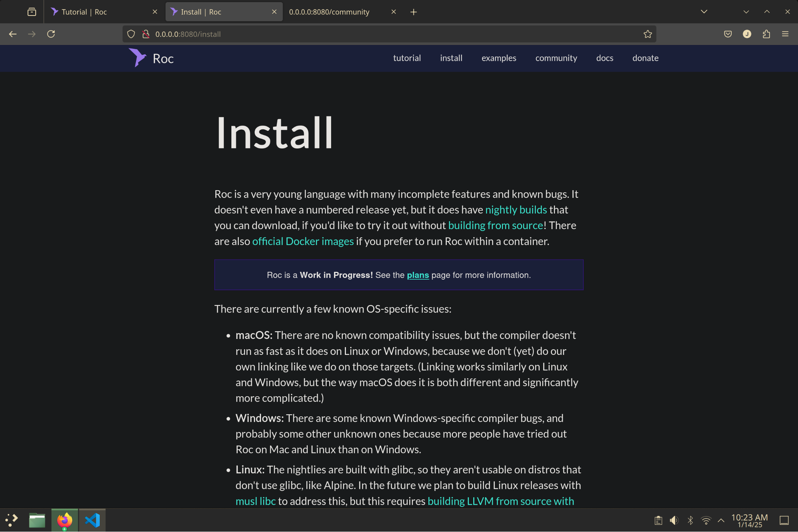Open the Bluetooth tray icon
The height and width of the screenshot is (532, 798).
690,520
